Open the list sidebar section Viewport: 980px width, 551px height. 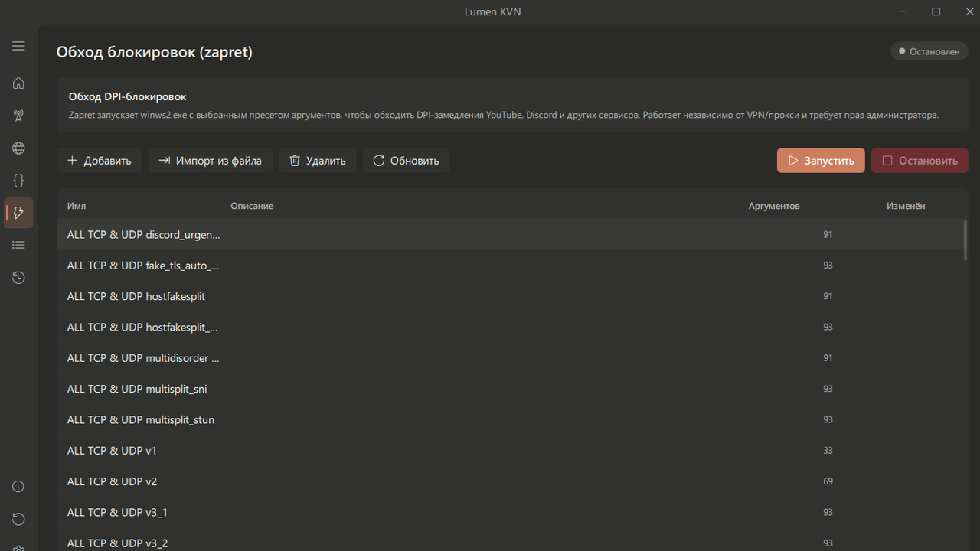pyautogui.click(x=18, y=245)
